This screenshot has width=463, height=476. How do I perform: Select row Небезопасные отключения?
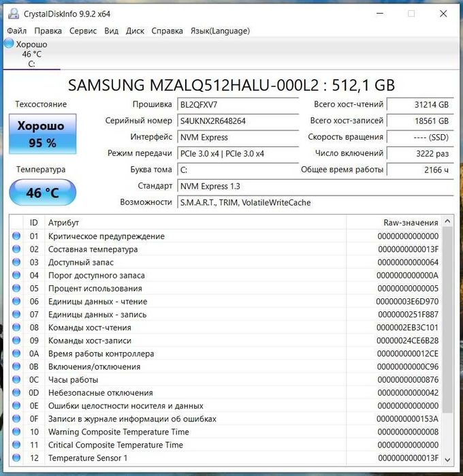[x=225, y=392]
